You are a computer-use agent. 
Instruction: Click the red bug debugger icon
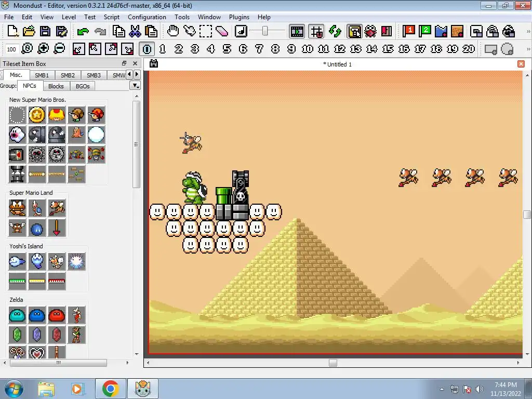[370, 31]
